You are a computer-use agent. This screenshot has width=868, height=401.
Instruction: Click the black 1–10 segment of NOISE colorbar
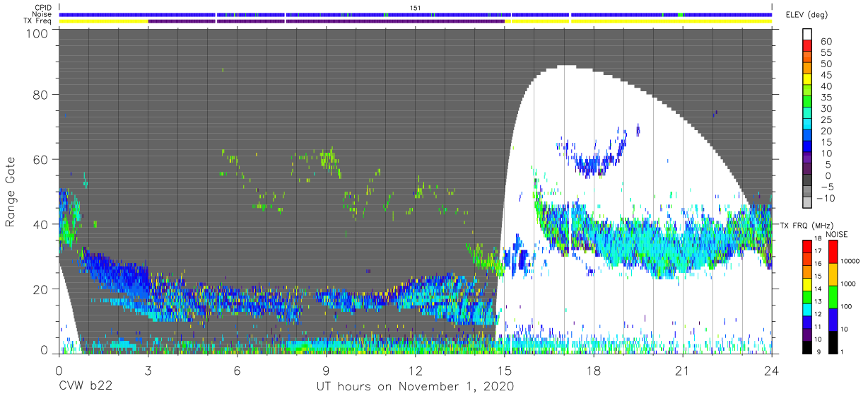pos(833,342)
